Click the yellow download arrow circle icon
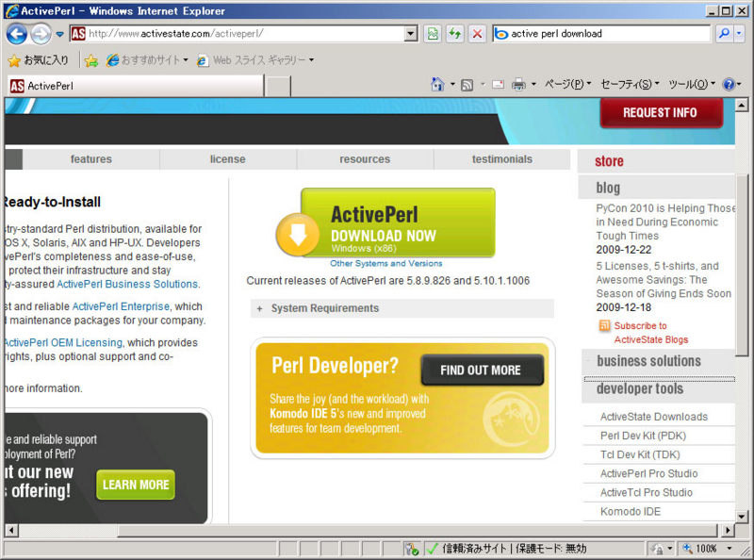Image resolution: width=754 pixels, height=560 pixels. [298, 235]
